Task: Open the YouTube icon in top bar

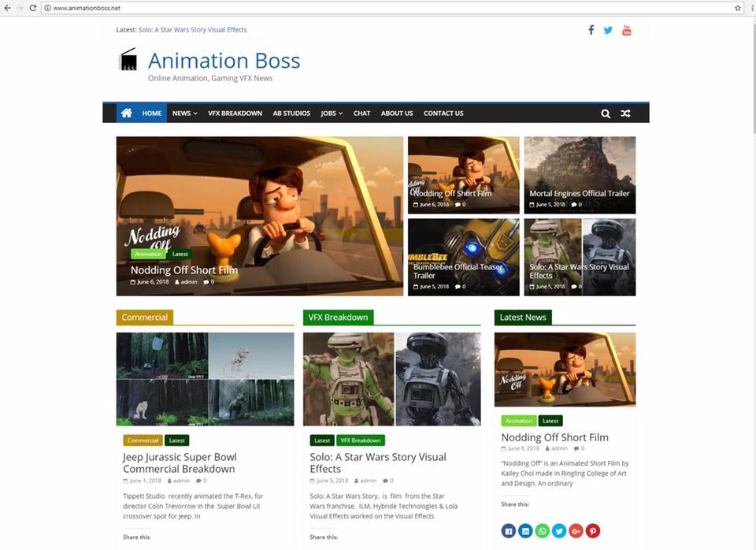Action: (626, 30)
